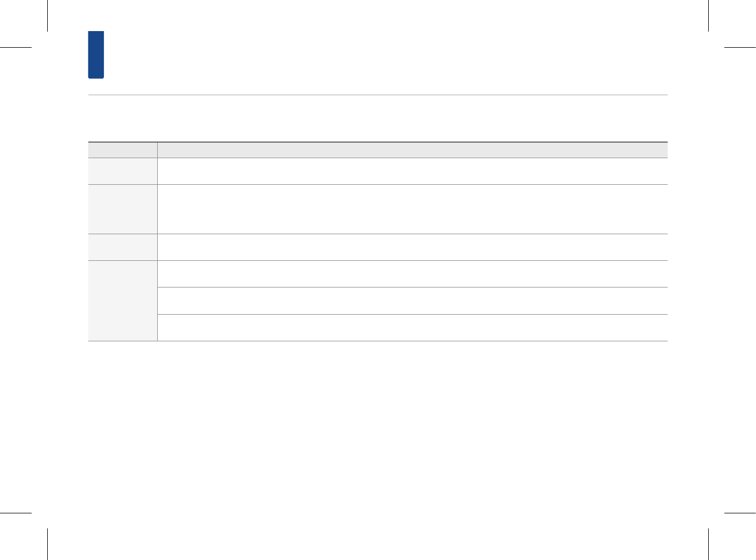Click inside the tall second row's content cell
The width and height of the screenshot is (756, 560).
tap(412, 209)
